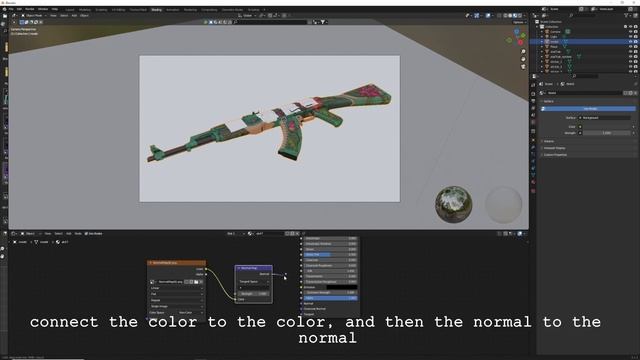The height and width of the screenshot is (360, 640).
Task: Expand Plane row in outliner
Action: pos(542,47)
